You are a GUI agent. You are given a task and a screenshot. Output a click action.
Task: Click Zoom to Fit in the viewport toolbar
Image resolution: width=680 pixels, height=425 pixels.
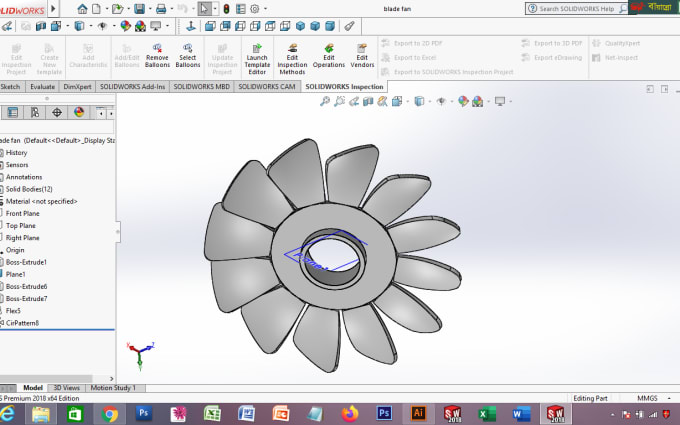(325, 101)
